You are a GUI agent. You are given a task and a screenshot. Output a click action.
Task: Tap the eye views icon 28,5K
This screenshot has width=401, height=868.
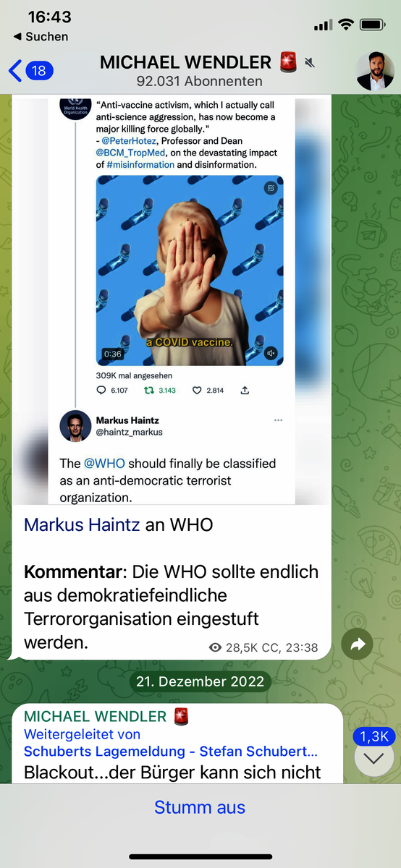tap(215, 647)
